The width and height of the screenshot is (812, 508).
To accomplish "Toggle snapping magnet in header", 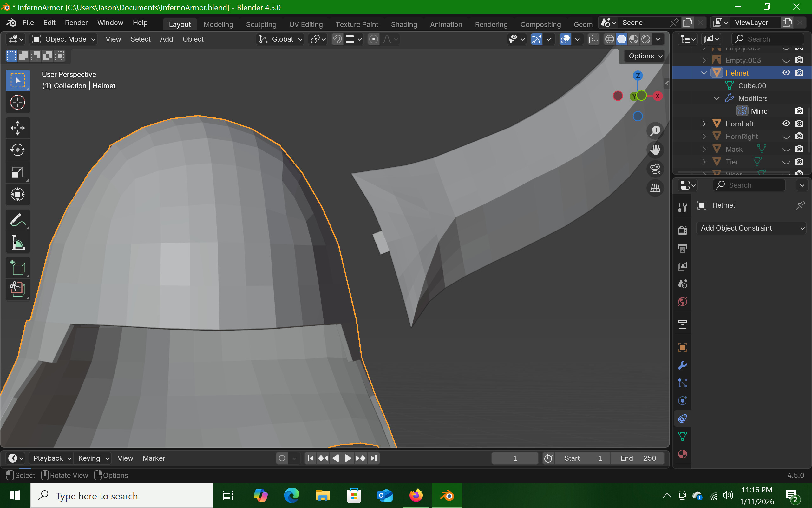I will pyautogui.click(x=337, y=39).
